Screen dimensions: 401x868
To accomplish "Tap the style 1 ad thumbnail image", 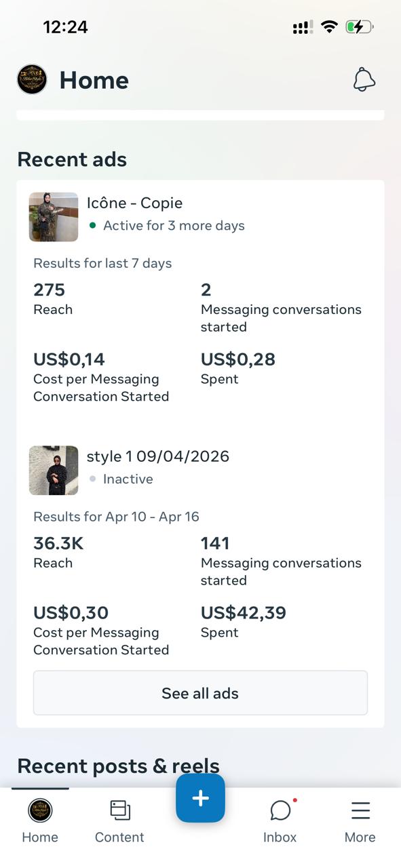I will click(54, 471).
